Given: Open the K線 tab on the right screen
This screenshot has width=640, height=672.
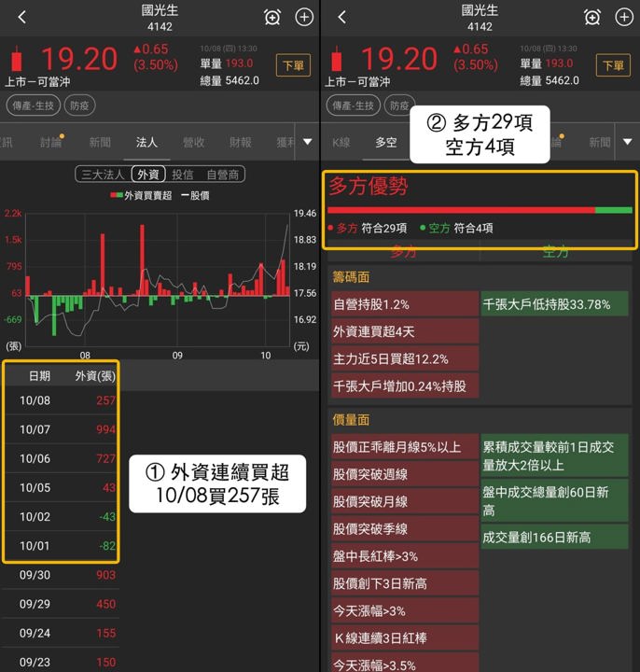Looking at the screenshot, I should [341, 142].
